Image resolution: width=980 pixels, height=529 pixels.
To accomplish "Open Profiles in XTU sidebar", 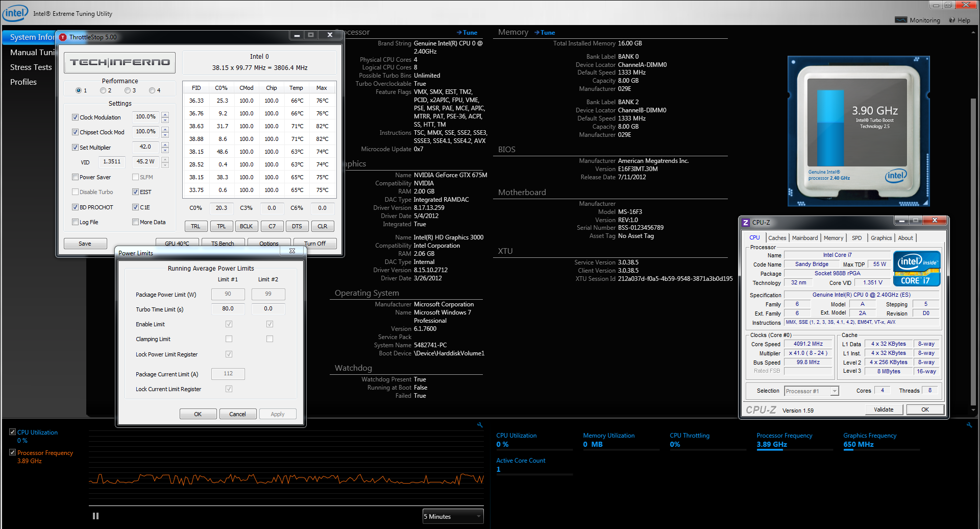I will [23, 82].
